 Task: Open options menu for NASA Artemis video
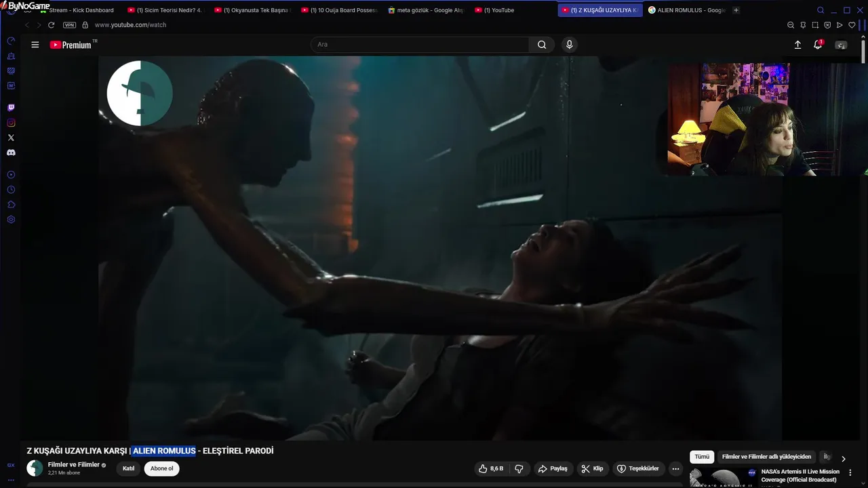(850, 472)
